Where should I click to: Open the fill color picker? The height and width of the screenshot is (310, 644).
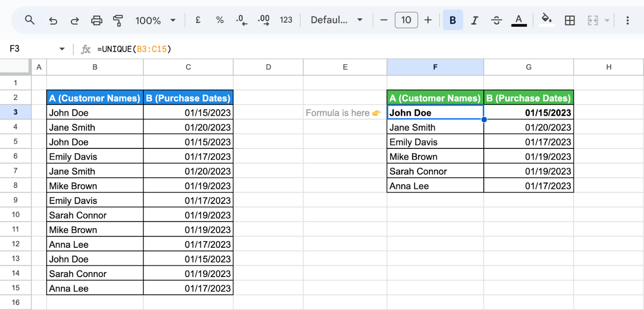point(546,20)
